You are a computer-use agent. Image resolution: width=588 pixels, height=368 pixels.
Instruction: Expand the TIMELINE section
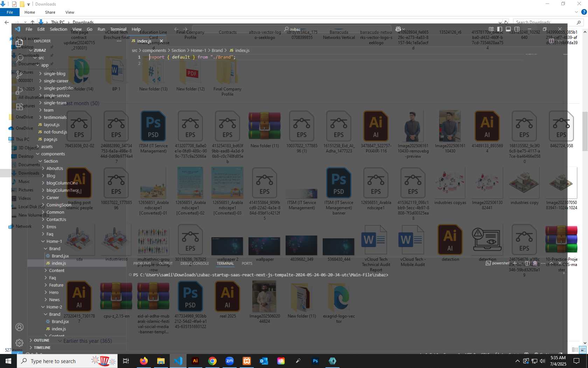[x=42, y=348]
